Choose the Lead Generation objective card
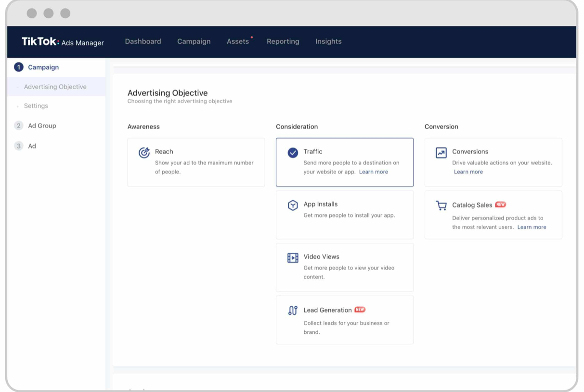Screen dimensions: 584x392 coord(345,320)
